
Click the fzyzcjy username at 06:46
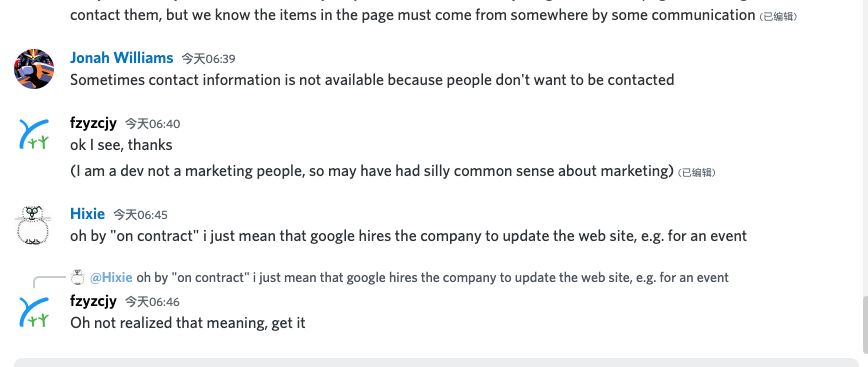(x=94, y=301)
